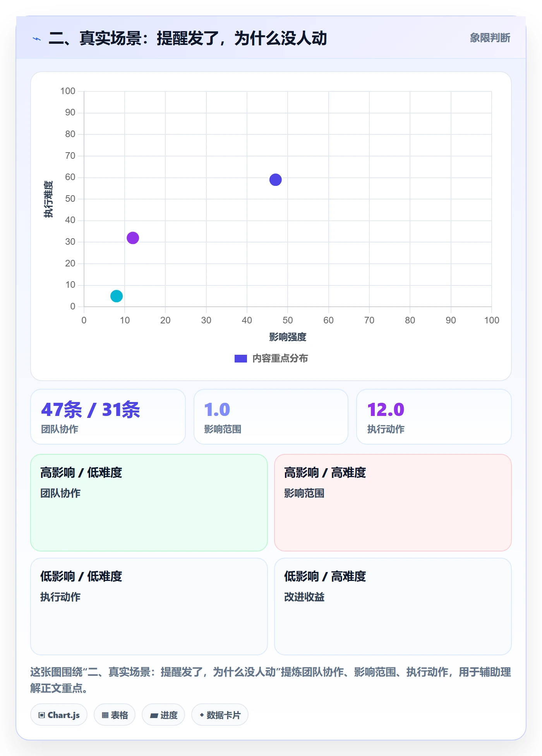Select the purple data point on the chart
This screenshot has height=756, width=542.
click(x=133, y=238)
